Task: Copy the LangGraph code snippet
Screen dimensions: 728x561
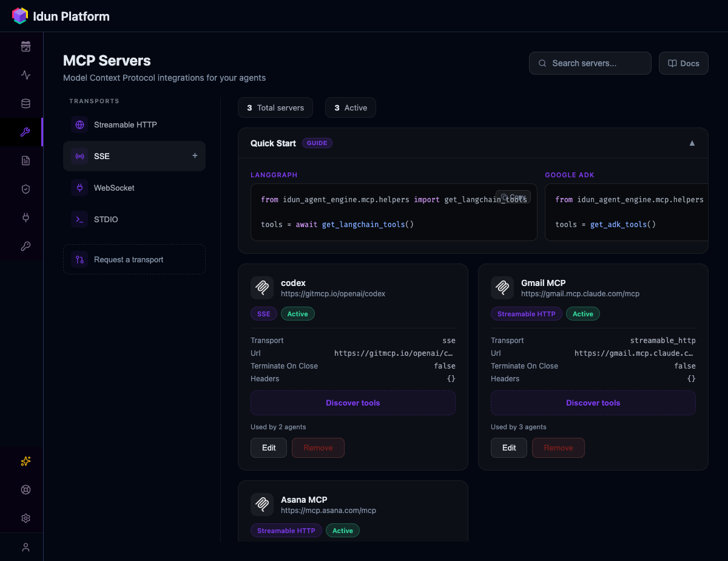Action: pyautogui.click(x=513, y=197)
